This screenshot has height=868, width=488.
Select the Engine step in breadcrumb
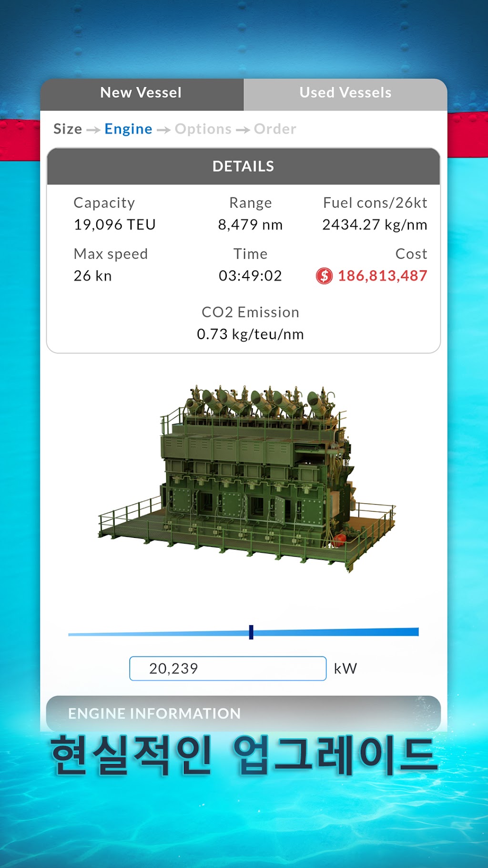click(128, 129)
